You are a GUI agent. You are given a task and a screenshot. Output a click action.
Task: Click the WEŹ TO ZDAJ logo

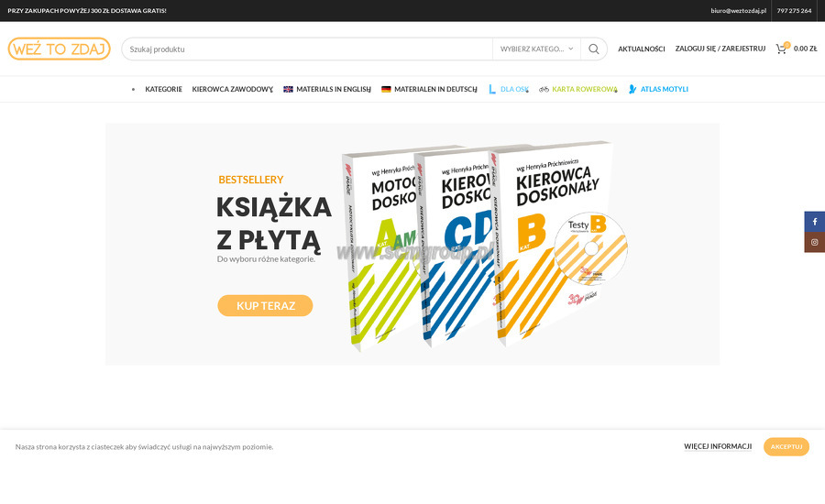point(59,49)
